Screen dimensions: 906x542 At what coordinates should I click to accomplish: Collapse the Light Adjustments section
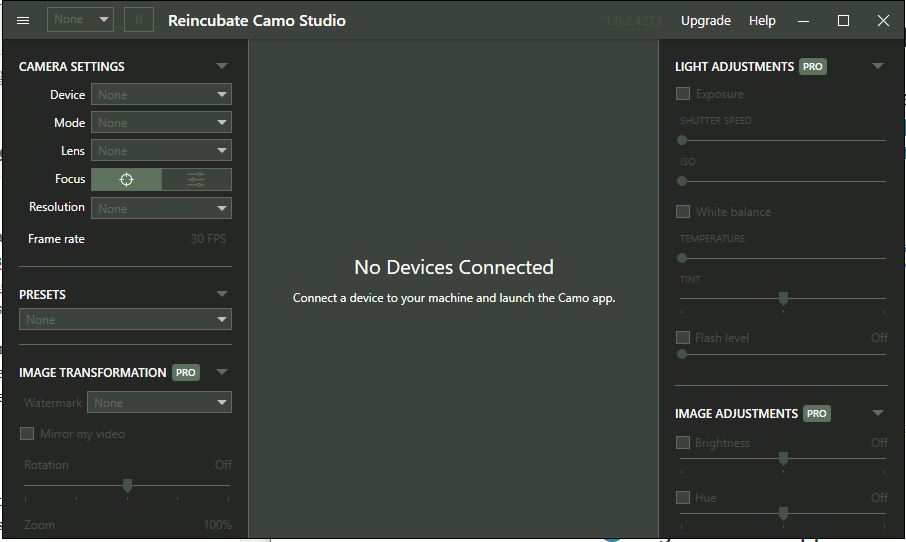(878, 66)
